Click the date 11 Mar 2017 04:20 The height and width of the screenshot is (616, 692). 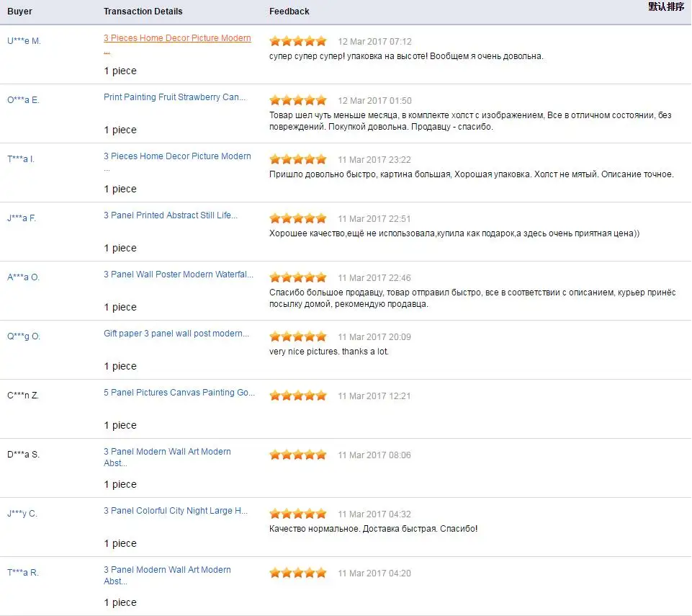[x=374, y=573]
